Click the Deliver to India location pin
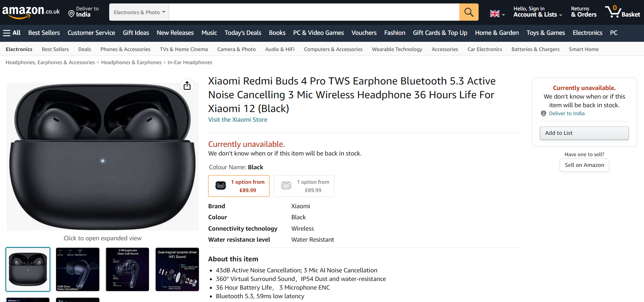This screenshot has width=644, height=302. pos(71,14)
